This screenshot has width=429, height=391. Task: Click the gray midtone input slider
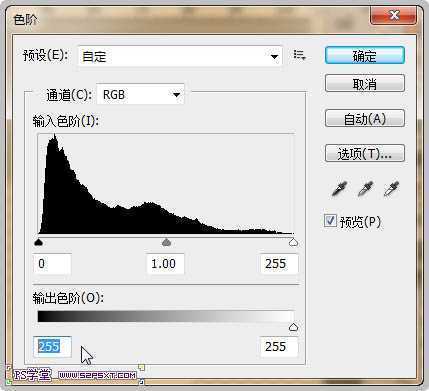[x=166, y=242]
